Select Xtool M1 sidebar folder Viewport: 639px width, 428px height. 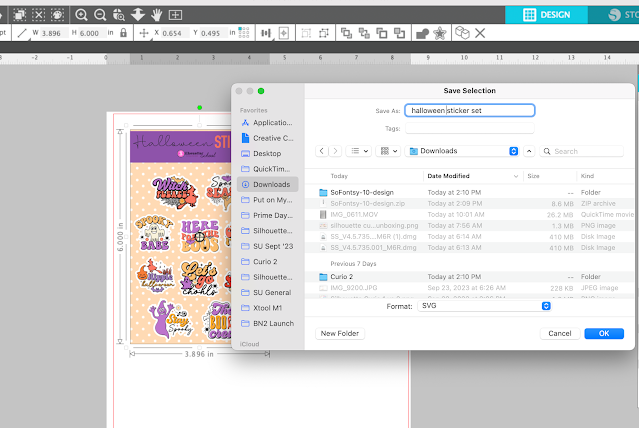pyautogui.click(x=267, y=308)
